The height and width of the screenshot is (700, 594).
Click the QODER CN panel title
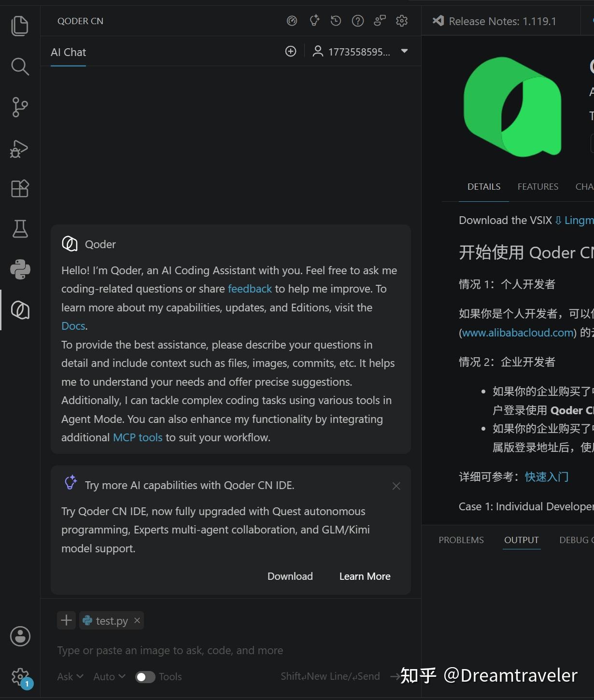[80, 21]
